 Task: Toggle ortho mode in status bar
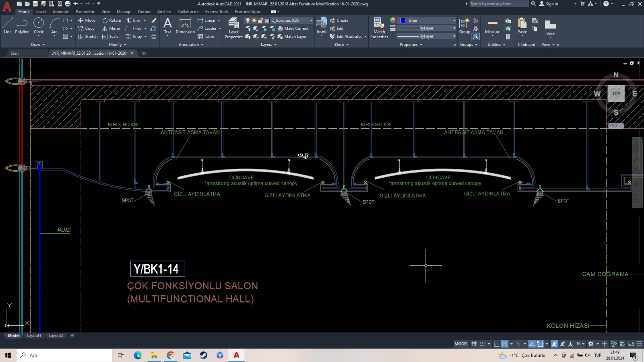click(x=496, y=344)
